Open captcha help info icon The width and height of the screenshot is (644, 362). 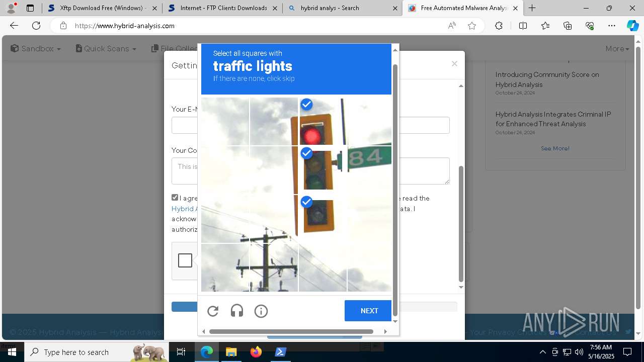pos(261,311)
